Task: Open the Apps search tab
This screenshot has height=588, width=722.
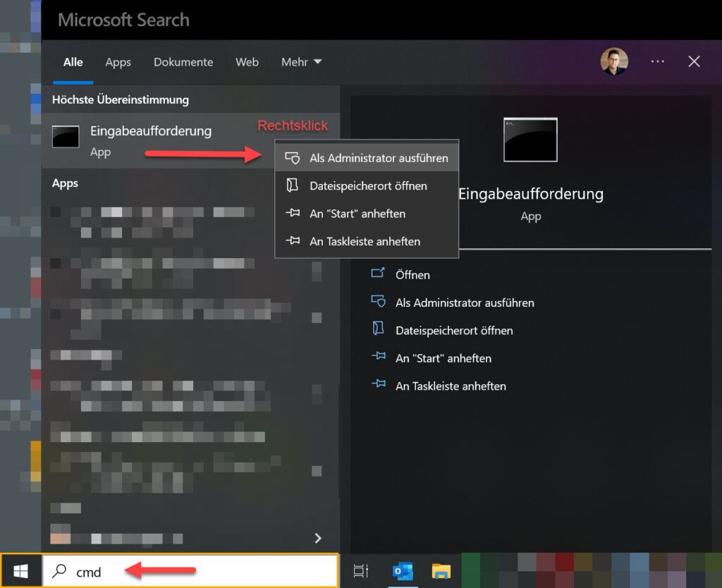Action: 118,62
